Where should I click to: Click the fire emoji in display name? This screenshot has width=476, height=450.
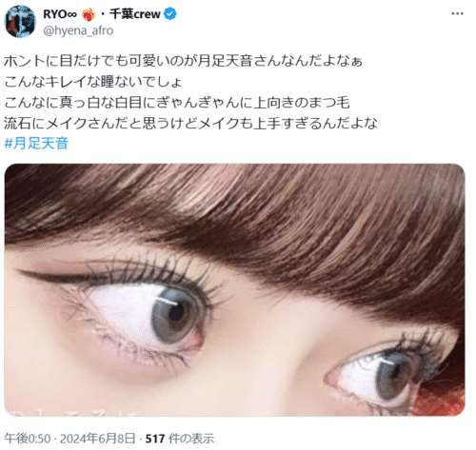pos(89,14)
